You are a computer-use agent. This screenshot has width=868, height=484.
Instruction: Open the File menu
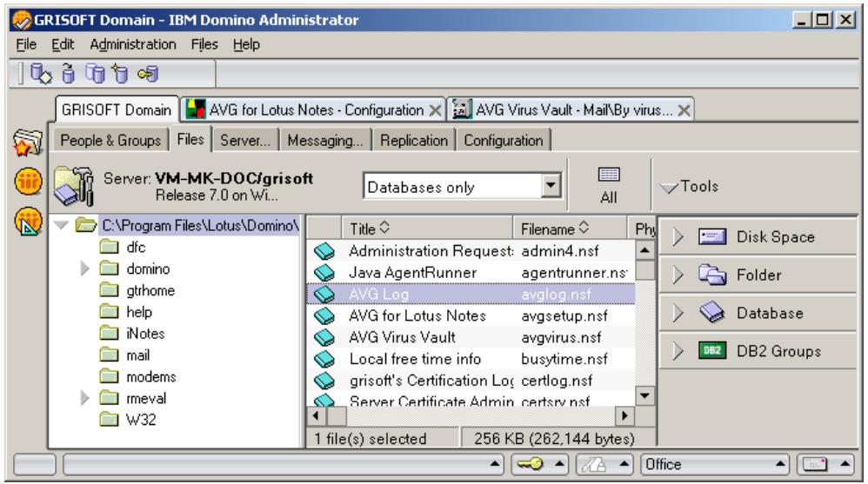click(26, 44)
